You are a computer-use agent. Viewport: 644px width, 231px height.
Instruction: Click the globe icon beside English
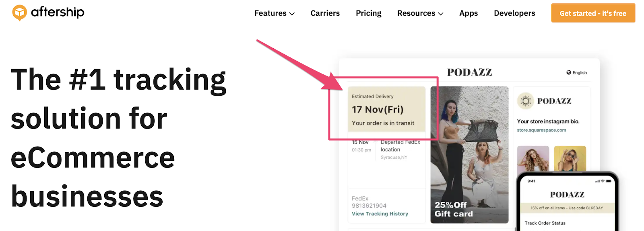(x=569, y=72)
